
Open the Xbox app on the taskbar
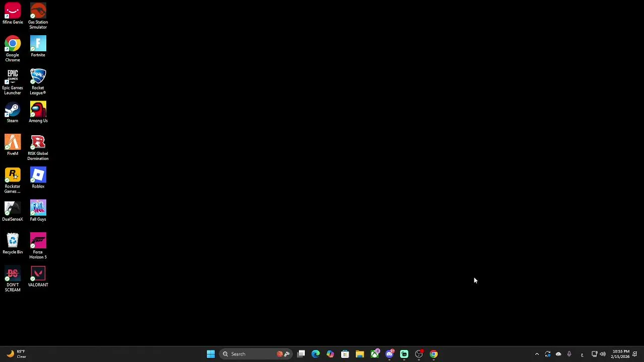pos(375,354)
